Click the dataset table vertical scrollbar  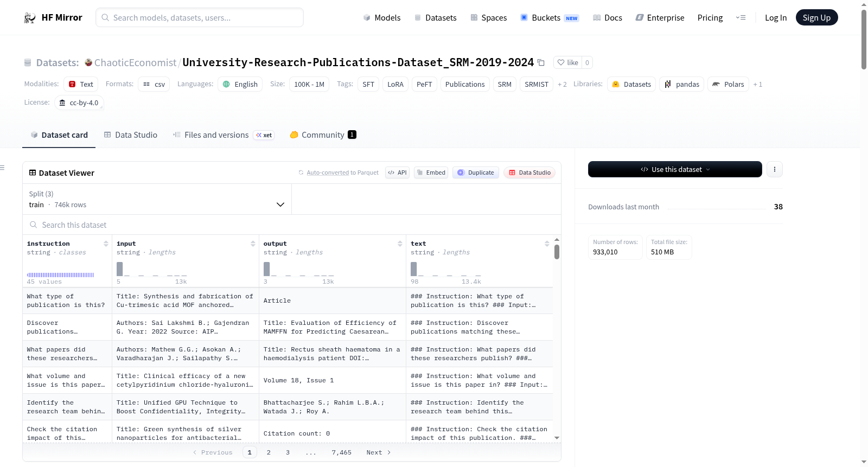tap(557, 252)
